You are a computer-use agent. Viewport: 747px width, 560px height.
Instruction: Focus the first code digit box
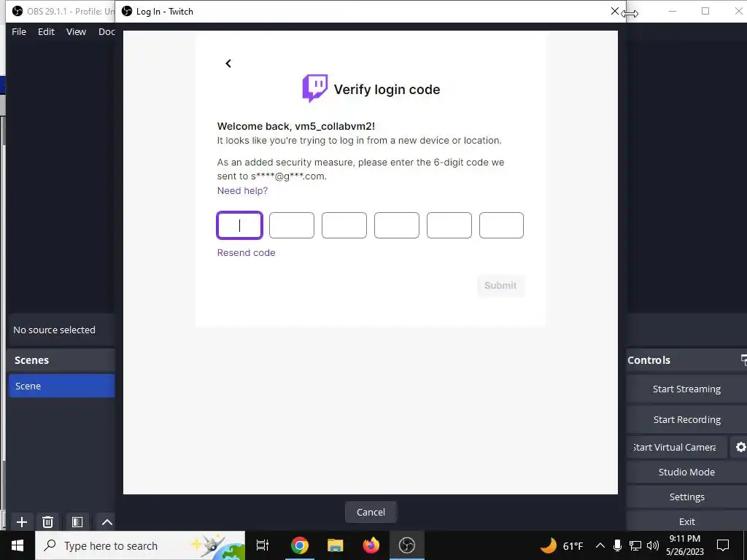tap(239, 225)
